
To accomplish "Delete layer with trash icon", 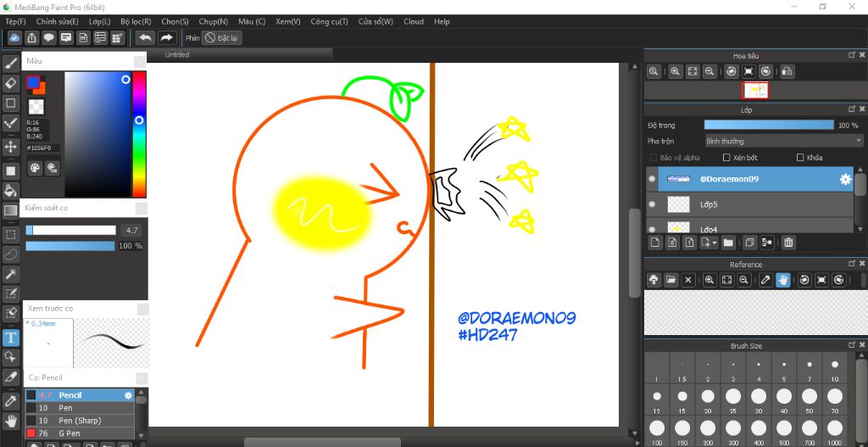I will pyautogui.click(x=789, y=242).
